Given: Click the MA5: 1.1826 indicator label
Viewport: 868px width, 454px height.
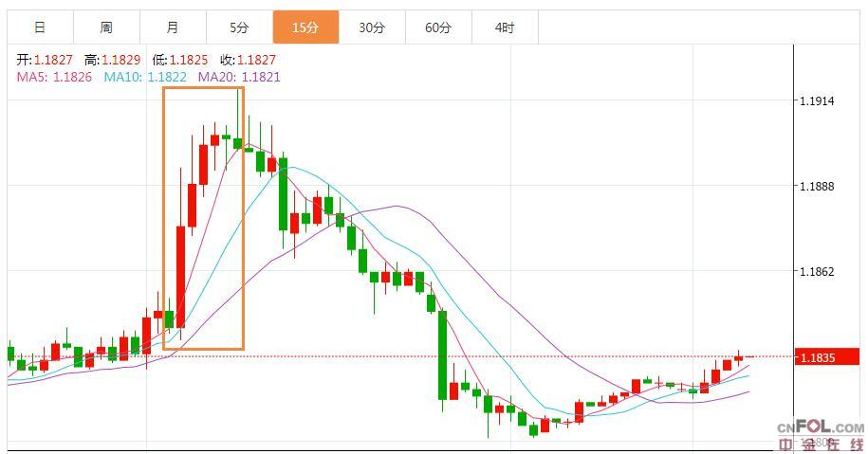Looking at the screenshot, I should tap(54, 77).
